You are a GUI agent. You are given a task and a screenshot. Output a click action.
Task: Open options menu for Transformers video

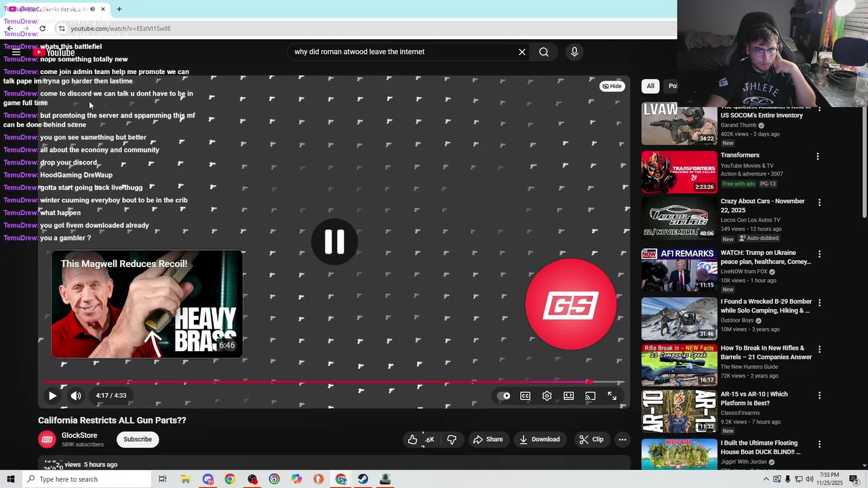click(x=818, y=156)
